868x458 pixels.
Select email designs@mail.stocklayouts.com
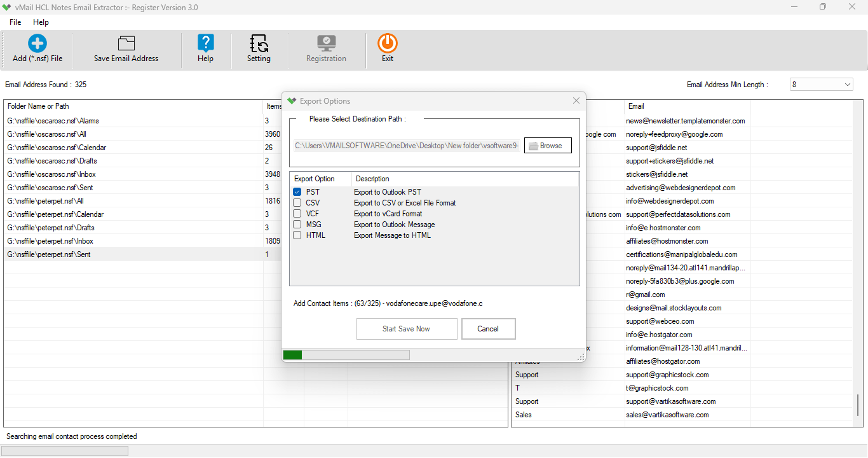point(674,308)
